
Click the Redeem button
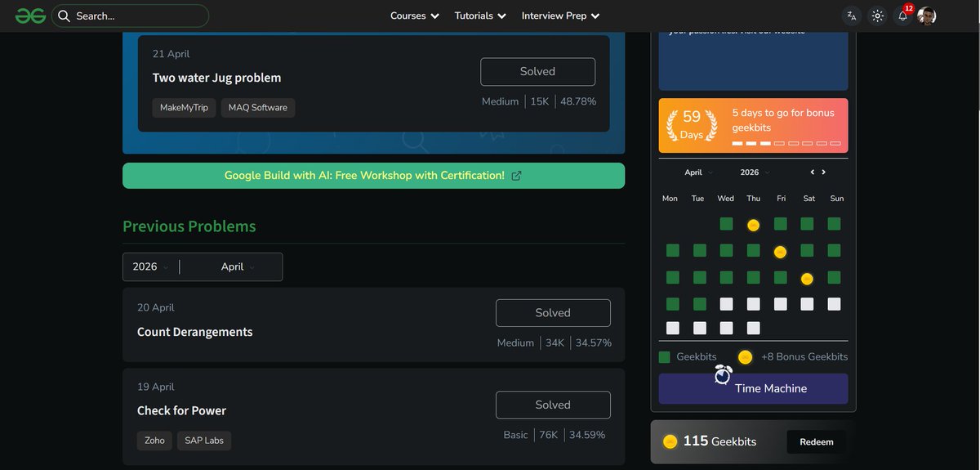[x=817, y=442]
